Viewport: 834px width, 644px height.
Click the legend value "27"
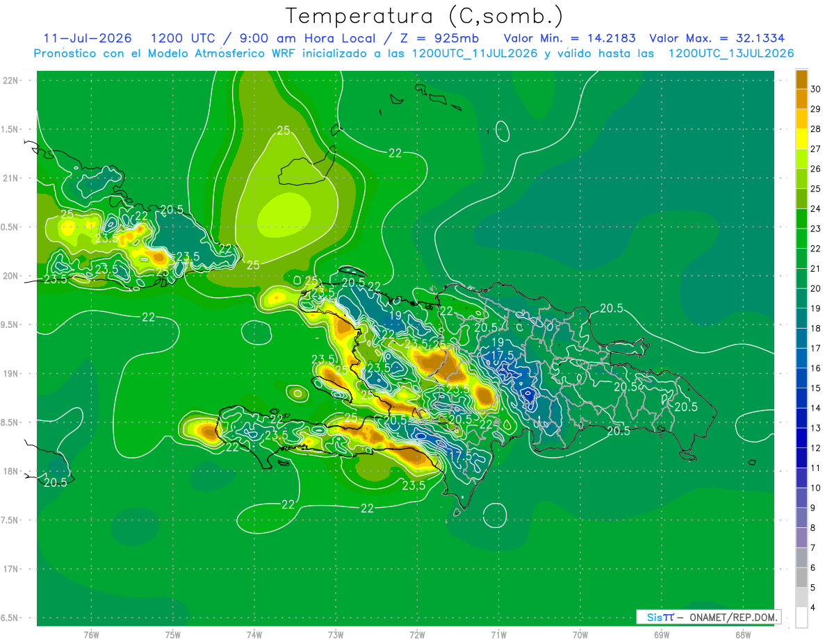[817, 149]
